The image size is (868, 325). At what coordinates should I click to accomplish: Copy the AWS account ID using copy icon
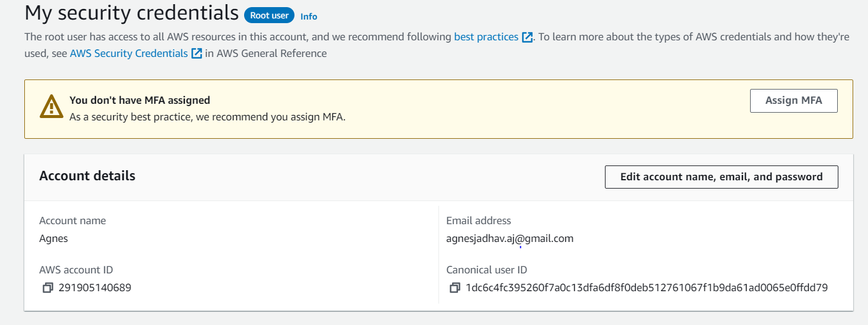point(47,288)
